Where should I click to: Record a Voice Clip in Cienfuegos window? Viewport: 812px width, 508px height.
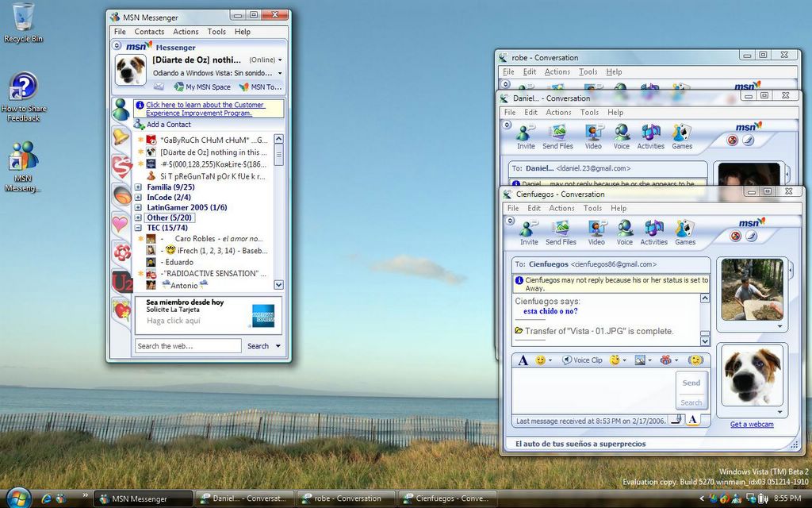(582, 360)
